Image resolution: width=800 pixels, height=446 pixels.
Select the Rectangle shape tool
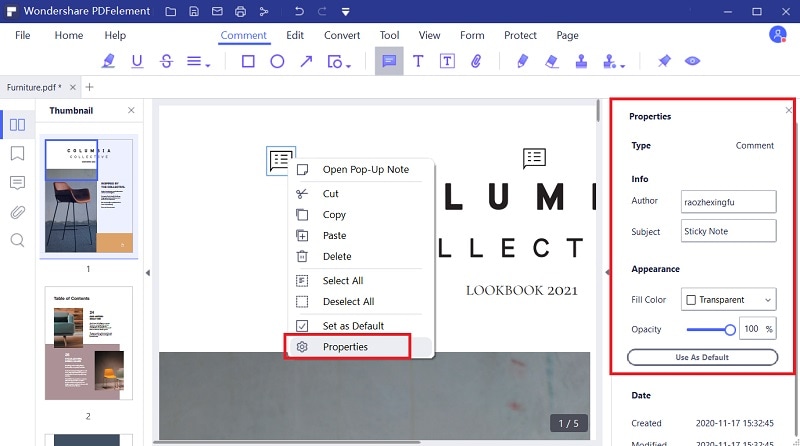coord(248,62)
